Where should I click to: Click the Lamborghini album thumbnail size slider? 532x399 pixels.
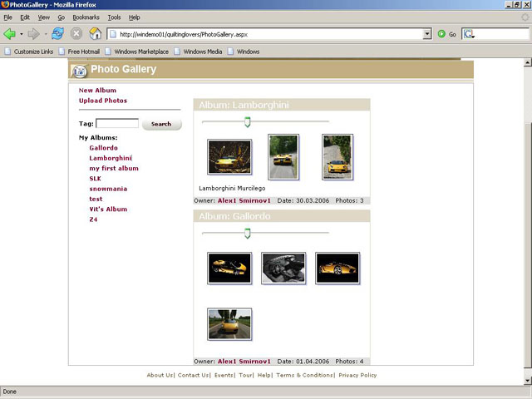tap(248, 122)
